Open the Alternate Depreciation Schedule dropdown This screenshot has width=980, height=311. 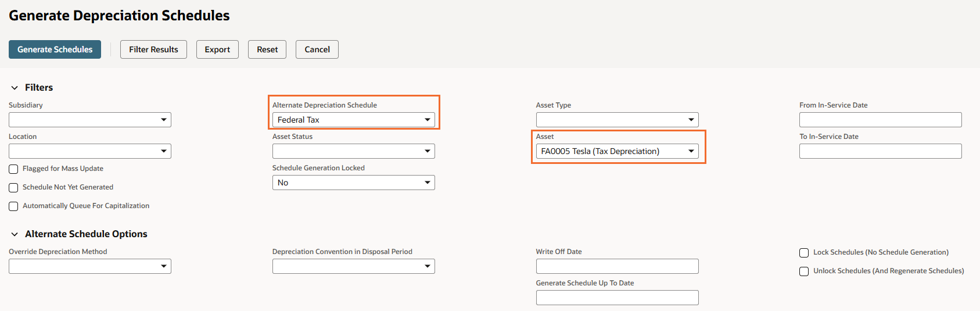pyautogui.click(x=353, y=120)
